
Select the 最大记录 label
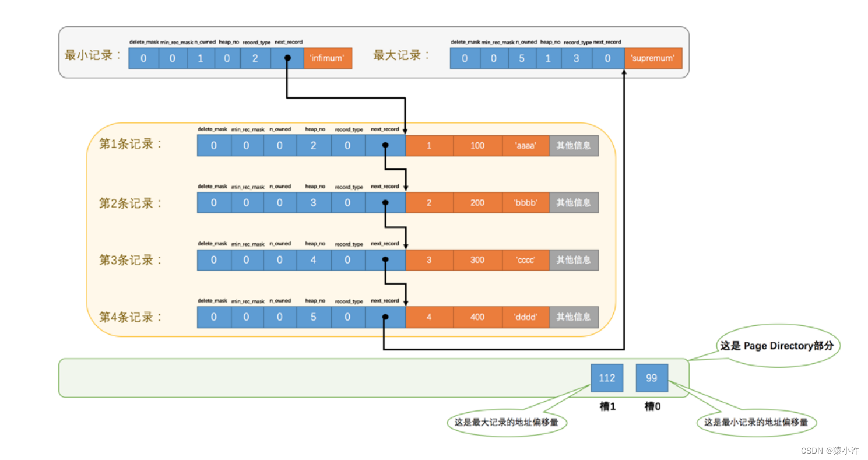(402, 55)
